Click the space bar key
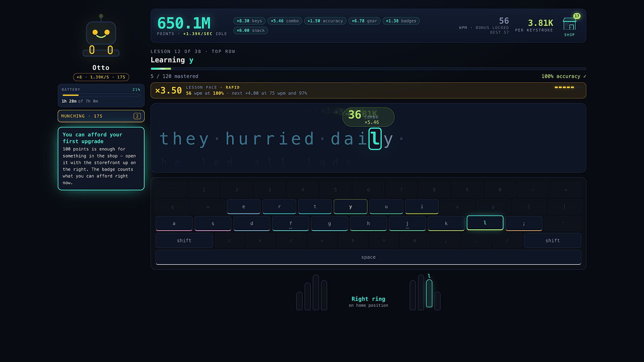This screenshot has height=362, width=644. (x=368, y=257)
